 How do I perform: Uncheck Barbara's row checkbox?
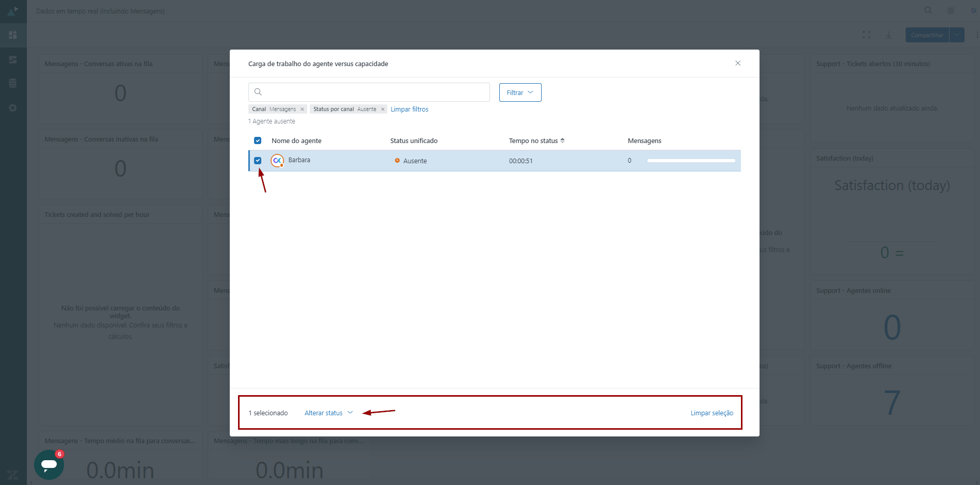(258, 161)
